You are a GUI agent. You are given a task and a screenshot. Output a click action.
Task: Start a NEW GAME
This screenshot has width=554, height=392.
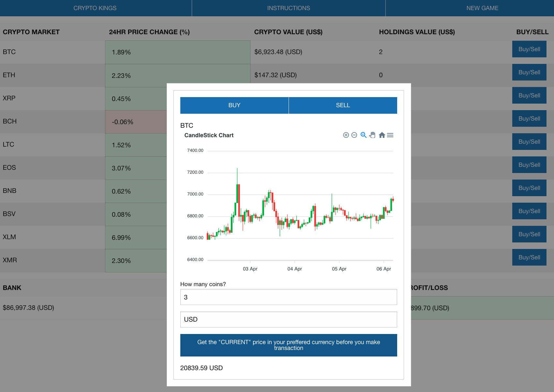point(482,8)
